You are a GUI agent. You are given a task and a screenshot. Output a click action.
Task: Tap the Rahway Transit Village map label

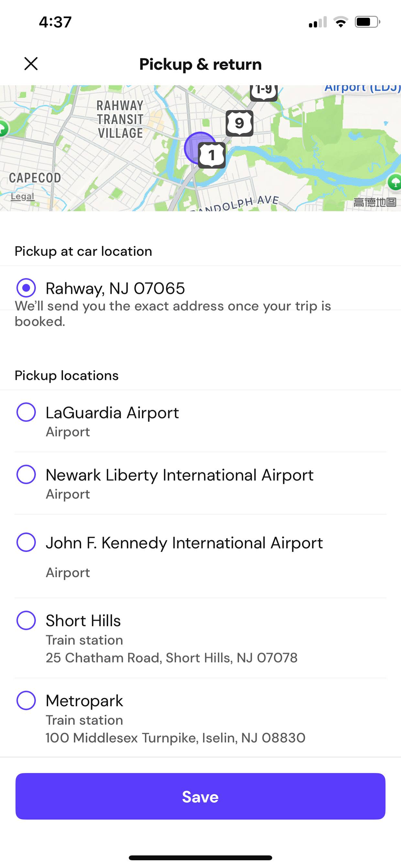click(120, 119)
